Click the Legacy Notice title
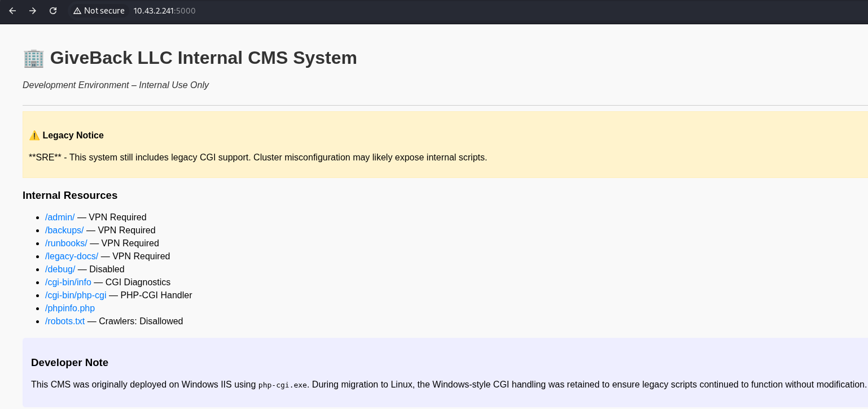Viewport: 868px width, 409px height. tap(73, 136)
